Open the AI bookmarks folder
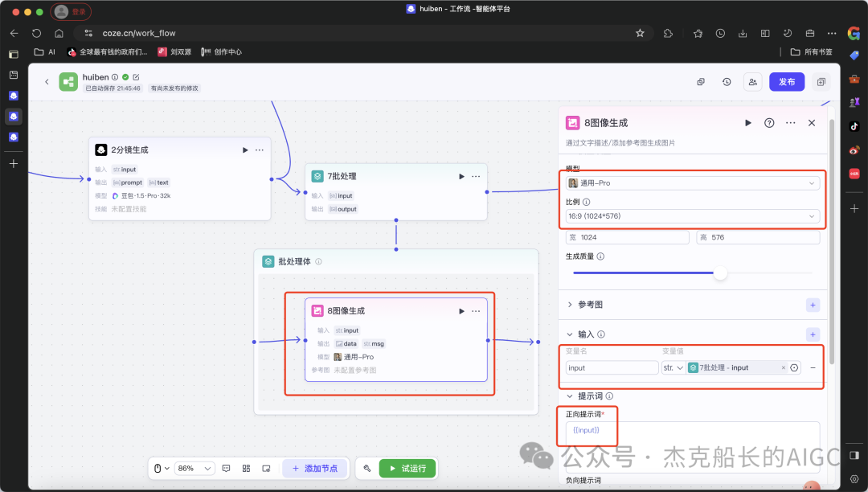 45,52
